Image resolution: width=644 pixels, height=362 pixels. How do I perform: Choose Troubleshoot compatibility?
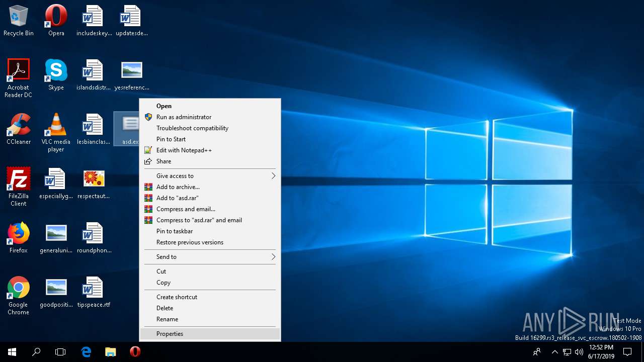coord(210,128)
